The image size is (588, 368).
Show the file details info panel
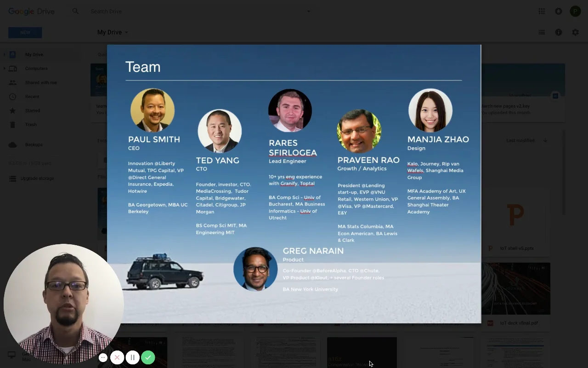559,32
